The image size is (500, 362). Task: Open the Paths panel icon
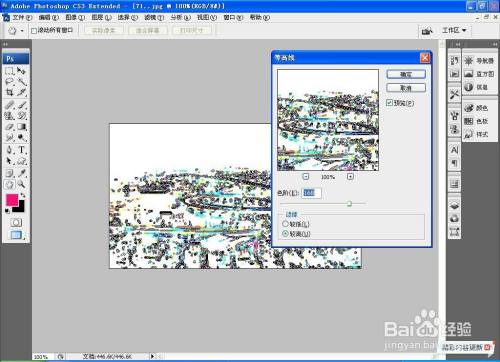454,231
